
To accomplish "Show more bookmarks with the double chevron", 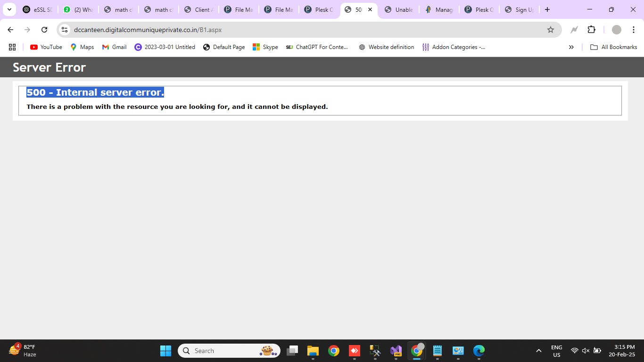I will [x=571, y=47].
